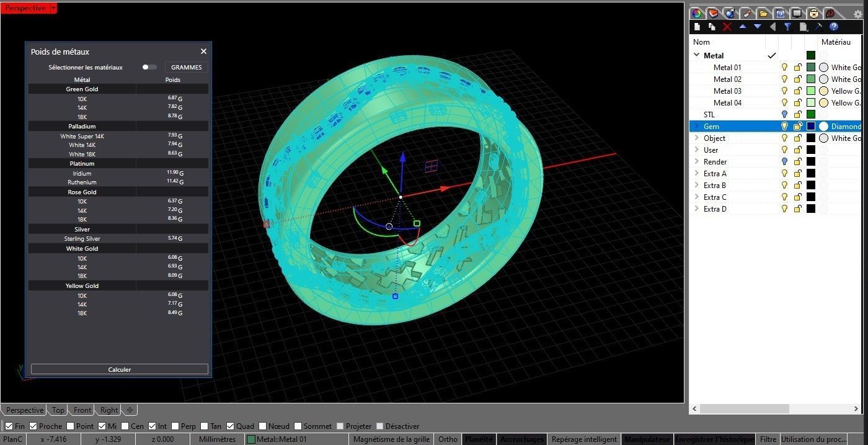Create a new layer with page icon
The image size is (868, 445).
click(697, 27)
